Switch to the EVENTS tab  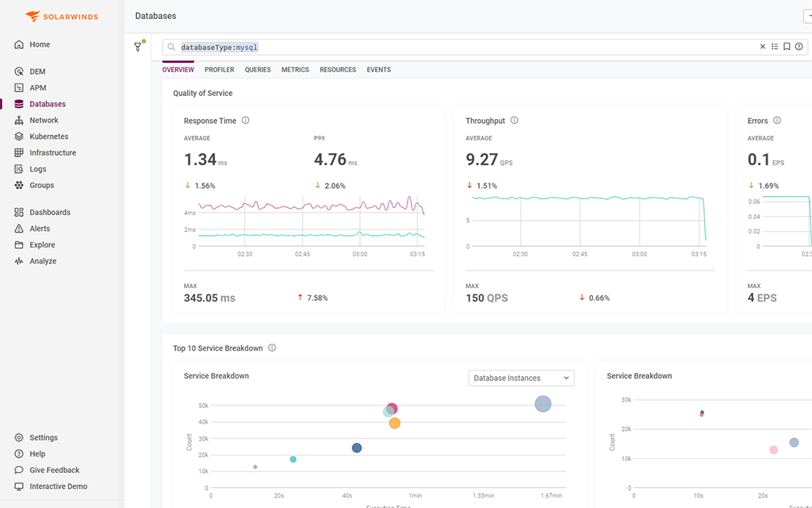click(x=379, y=70)
